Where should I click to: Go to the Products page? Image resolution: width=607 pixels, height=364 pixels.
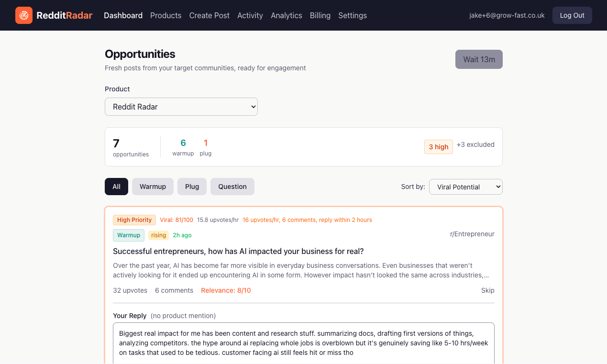(x=166, y=15)
